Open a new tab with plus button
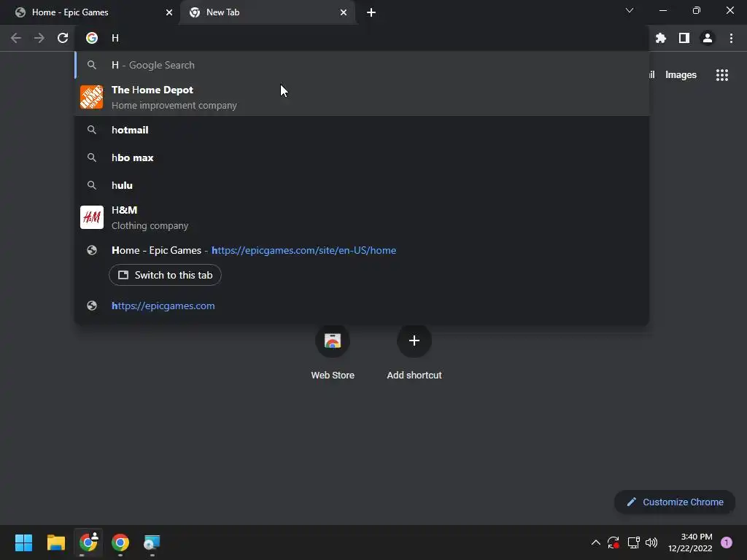 [371, 12]
